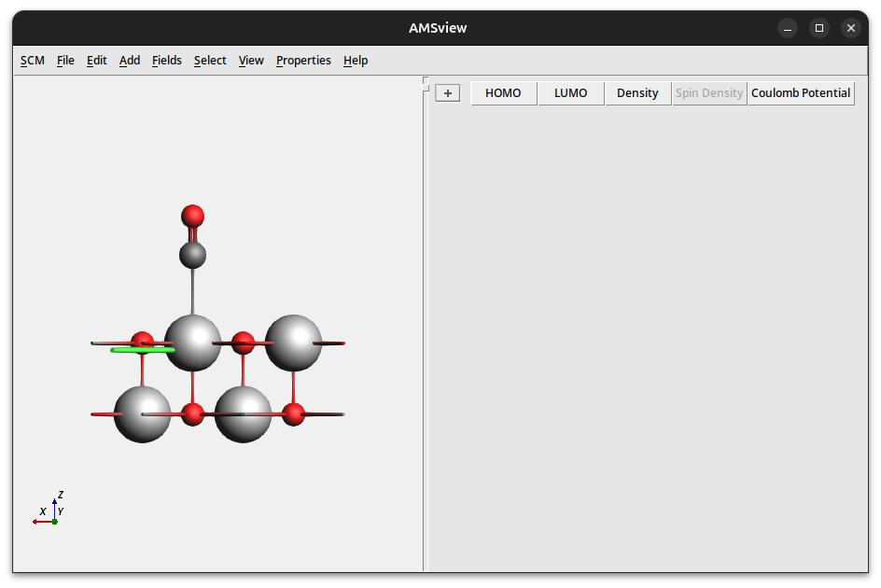Open the Select menu
Image resolution: width=881 pixels, height=588 pixels.
pos(210,61)
